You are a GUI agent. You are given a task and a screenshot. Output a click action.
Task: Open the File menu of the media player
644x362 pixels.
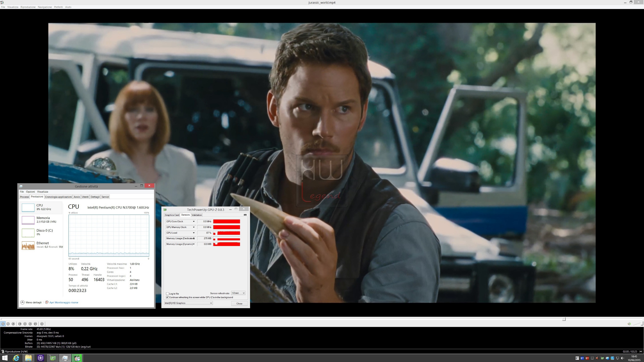point(3,7)
